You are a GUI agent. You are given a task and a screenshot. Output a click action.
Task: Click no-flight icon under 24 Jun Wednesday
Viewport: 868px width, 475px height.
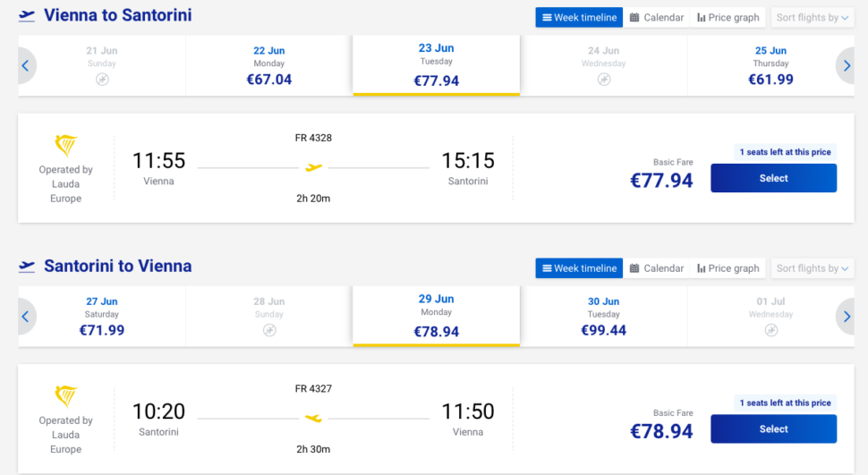pos(604,80)
